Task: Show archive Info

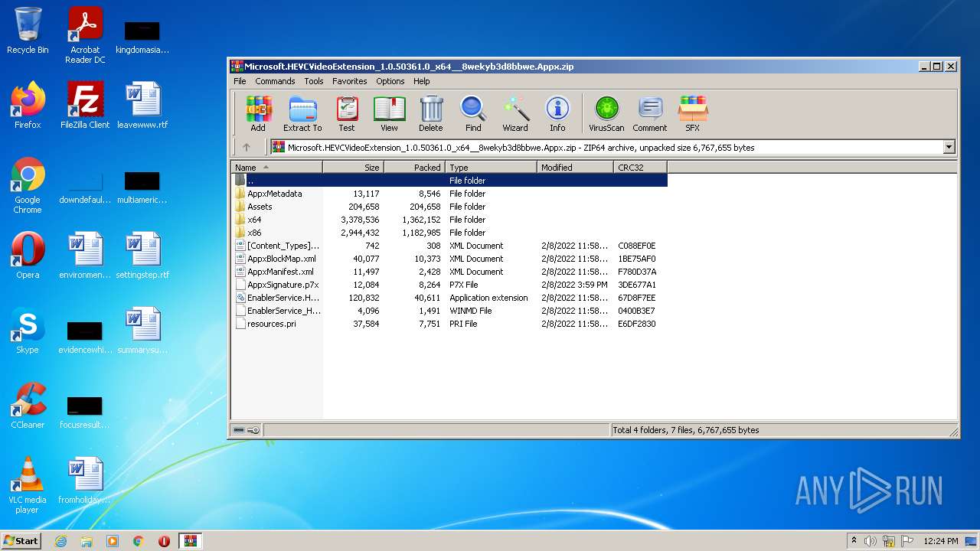Action: 557,113
